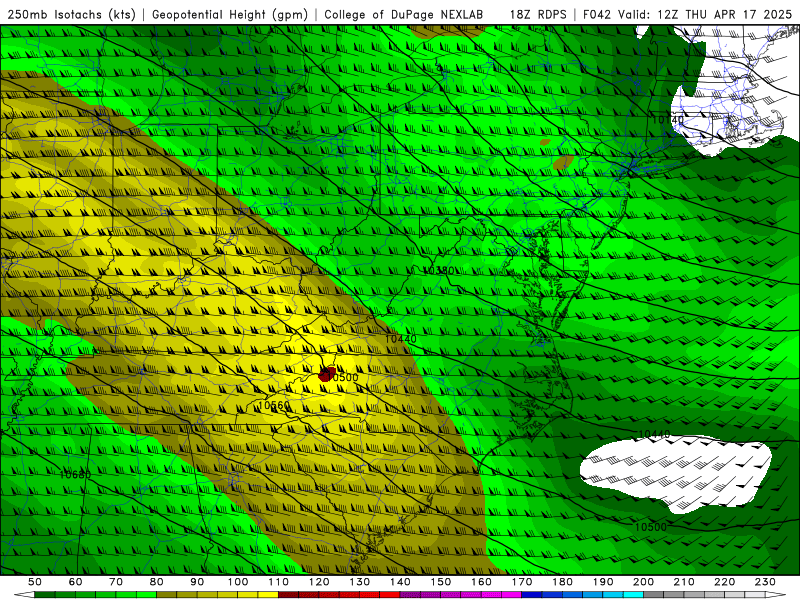Click the 10560 height contour label
Screen dimensions: 800x600
click(274, 405)
